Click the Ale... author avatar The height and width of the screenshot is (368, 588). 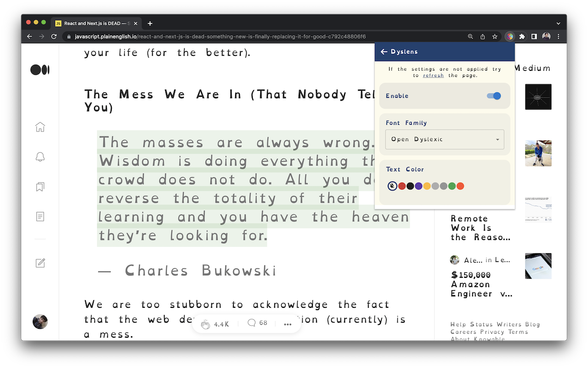455,260
